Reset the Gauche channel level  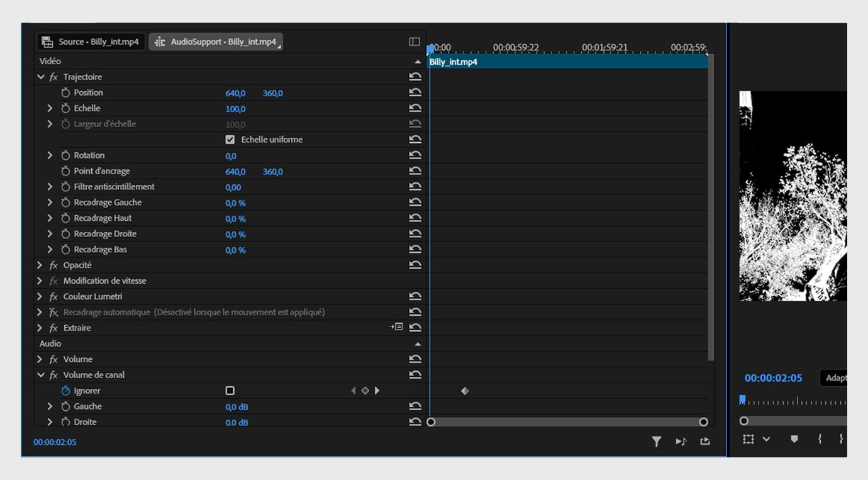415,406
